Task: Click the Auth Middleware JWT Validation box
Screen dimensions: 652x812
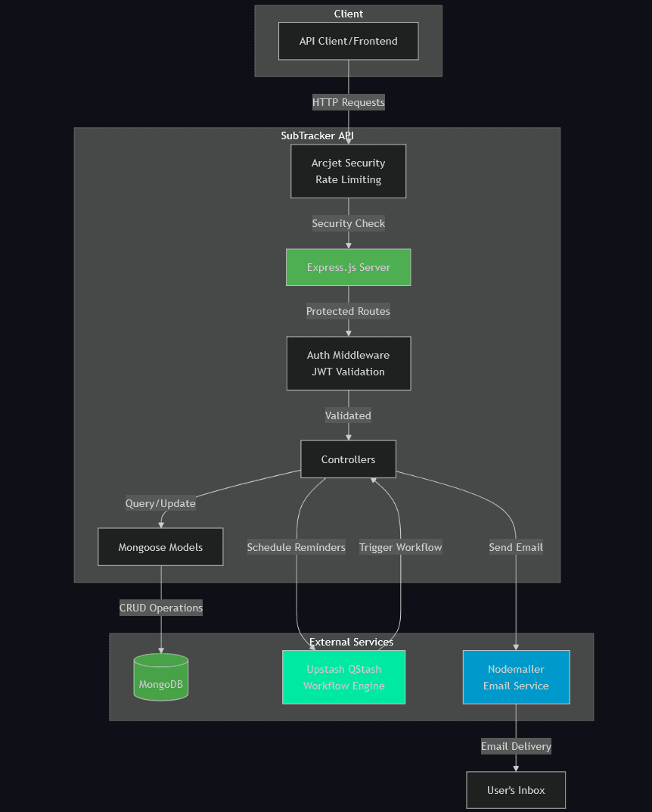Action: 348,363
